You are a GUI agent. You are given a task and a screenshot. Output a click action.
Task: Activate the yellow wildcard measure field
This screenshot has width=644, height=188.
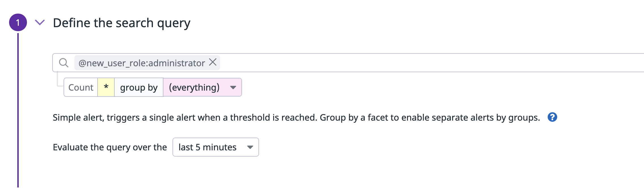coord(106,87)
